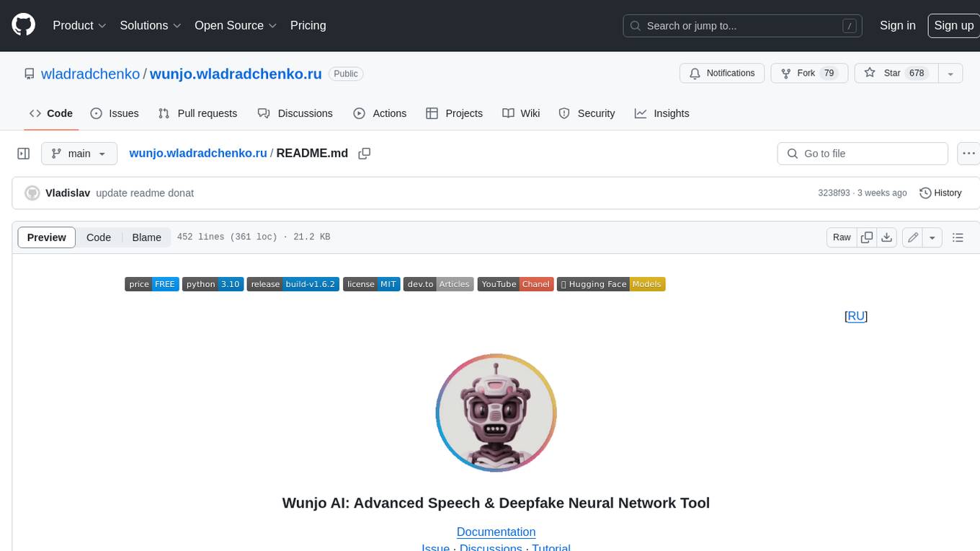Open Vladislav's avatar in commit row
The width and height of the screenshot is (980, 551).
pyautogui.click(x=32, y=193)
